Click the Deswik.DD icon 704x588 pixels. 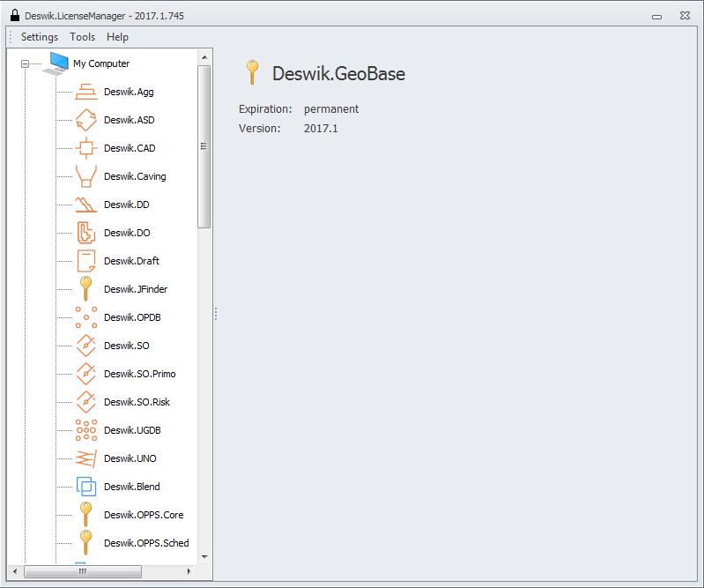(85, 205)
